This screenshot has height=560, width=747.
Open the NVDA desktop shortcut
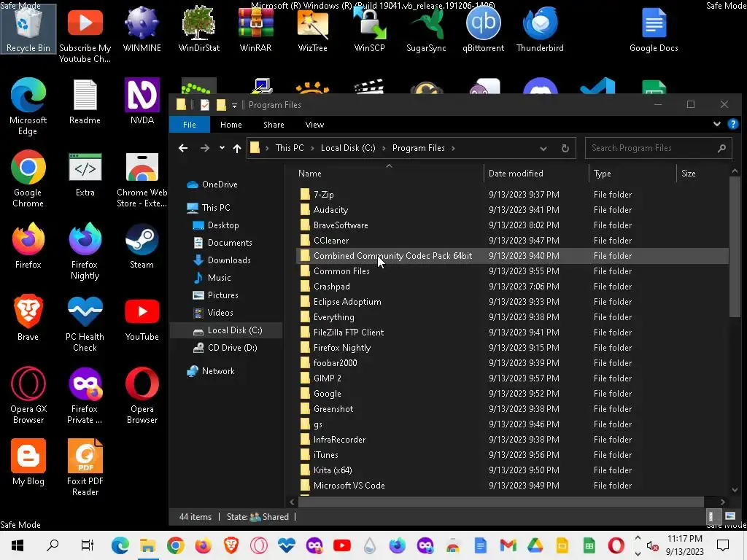click(142, 101)
